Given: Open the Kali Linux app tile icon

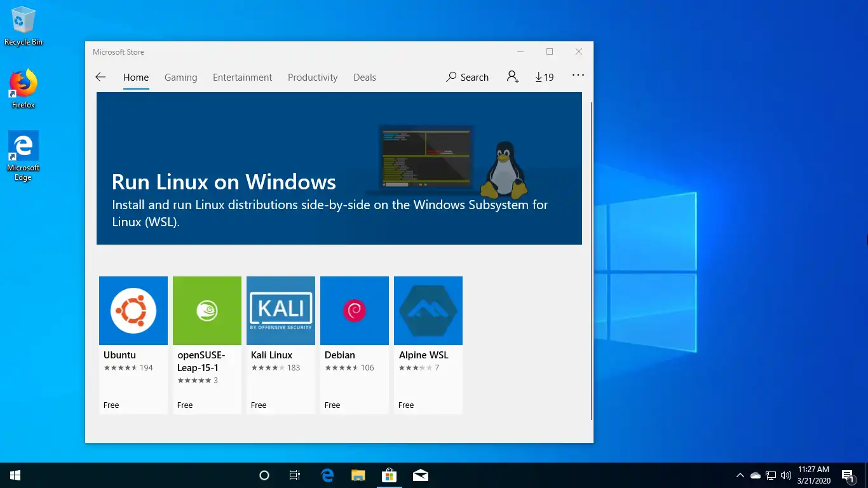Looking at the screenshot, I should click(281, 311).
